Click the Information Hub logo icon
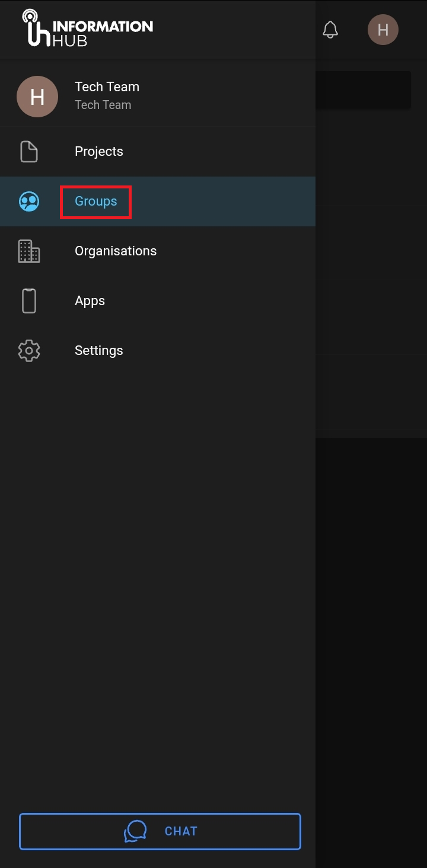This screenshot has width=427, height=868. click(36, 28)
